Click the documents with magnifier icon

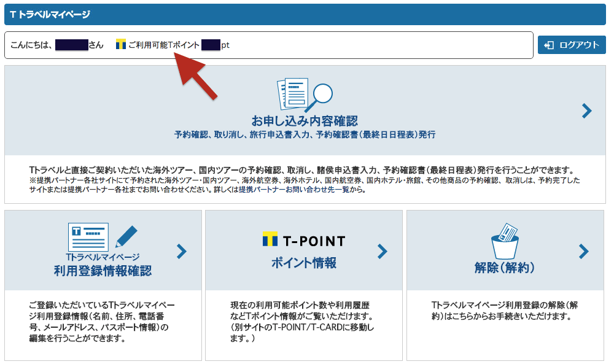305,95
